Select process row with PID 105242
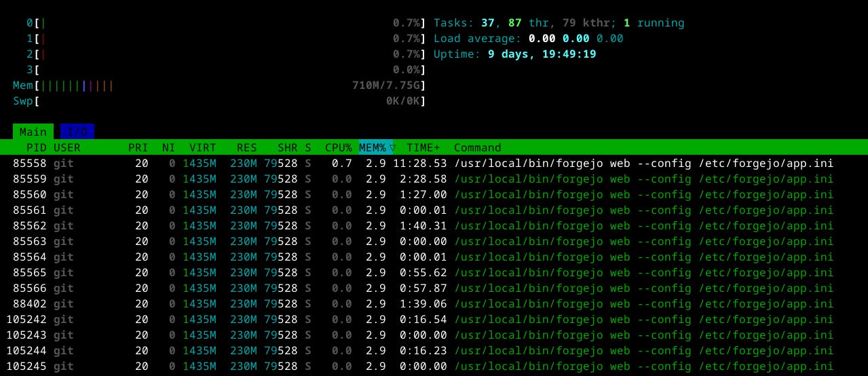868x376 pixels. point(434,319)
